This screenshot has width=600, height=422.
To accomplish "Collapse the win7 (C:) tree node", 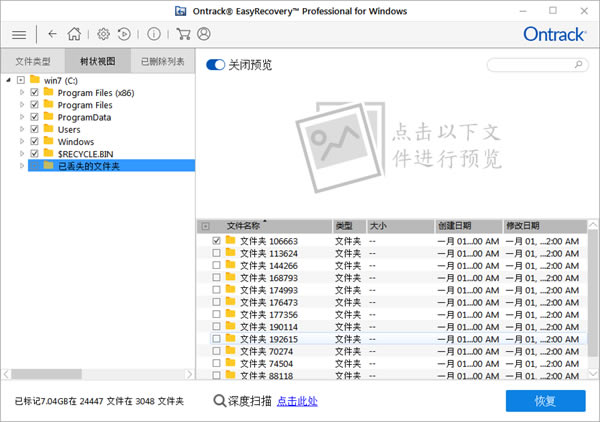I will pyautogui.click(x=21, y=79).
